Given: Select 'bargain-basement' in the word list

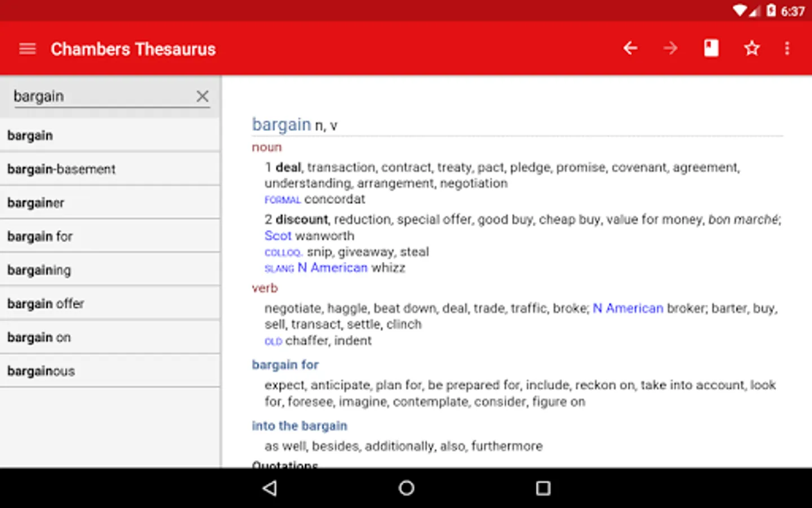Looking at the screenshot, I should click(110, 169).
